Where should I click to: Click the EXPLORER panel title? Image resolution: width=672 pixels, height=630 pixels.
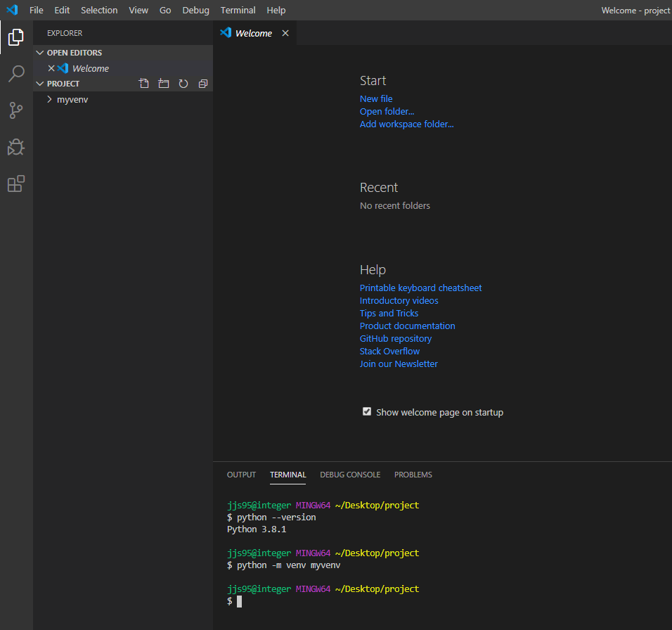[x=65, y=33]
